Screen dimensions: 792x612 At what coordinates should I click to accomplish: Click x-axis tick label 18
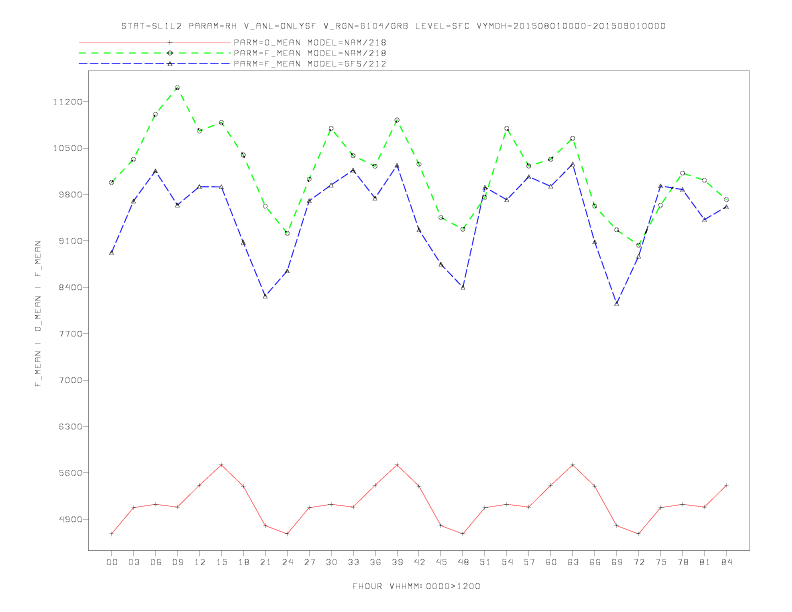click(243, 562)
